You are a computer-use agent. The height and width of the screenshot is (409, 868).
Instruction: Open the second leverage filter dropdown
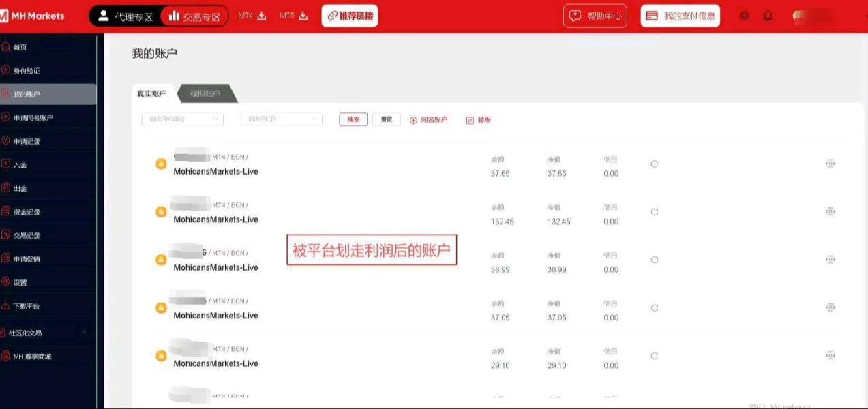[x=281, y=119]
